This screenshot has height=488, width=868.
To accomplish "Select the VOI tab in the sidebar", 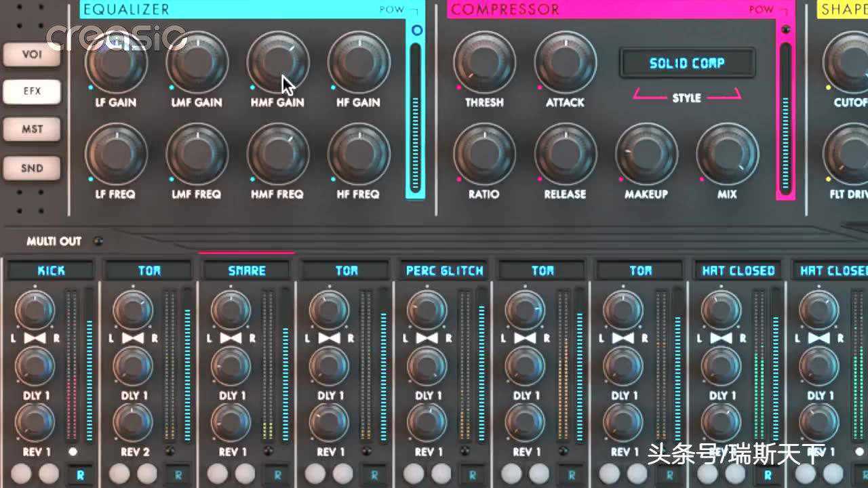I will [31, 54].
